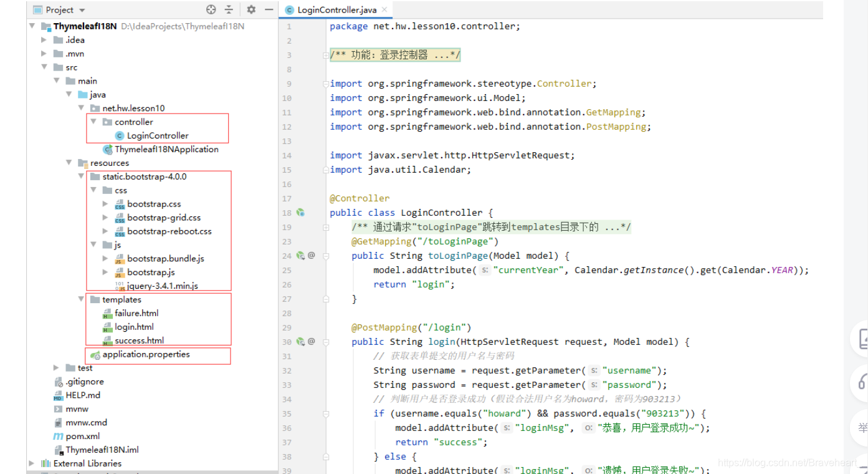Expand the .mvn folder
This screenshot has width=868, height=474.
pyautogui.click(x=44, y=54)
